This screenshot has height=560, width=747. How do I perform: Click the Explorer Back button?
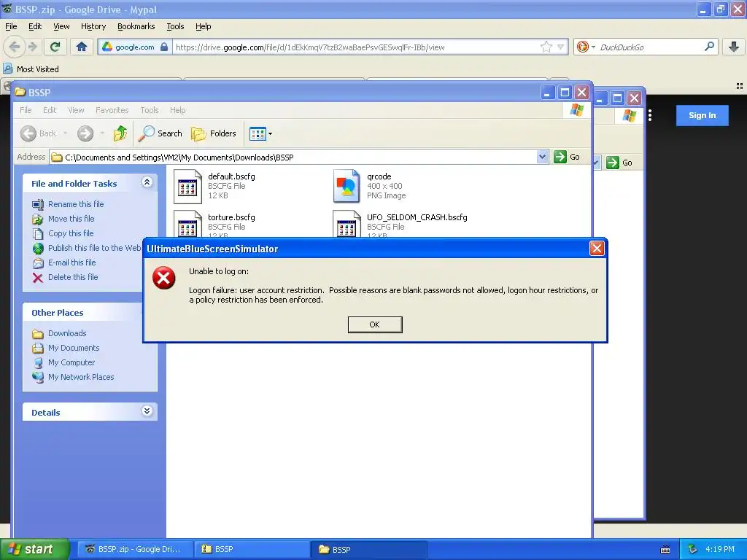coord(39,133)
